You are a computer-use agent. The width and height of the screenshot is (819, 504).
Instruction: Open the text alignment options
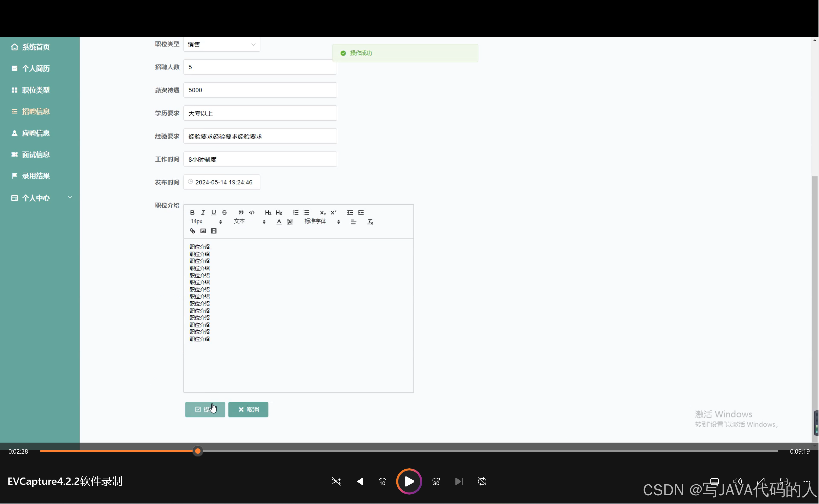(x=353, y=222)
